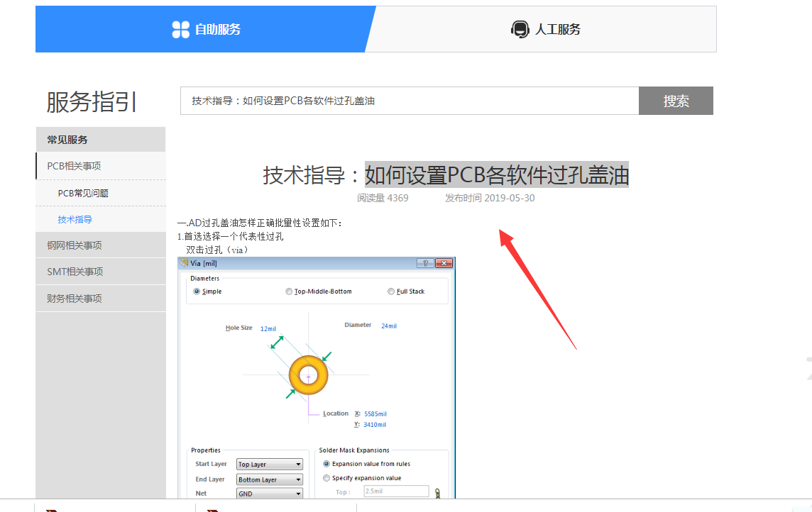Image resolution: width=812 pixels, height=512 pixels.
Task: Select the Simple diameter radio button
Action: coord(197,291)
